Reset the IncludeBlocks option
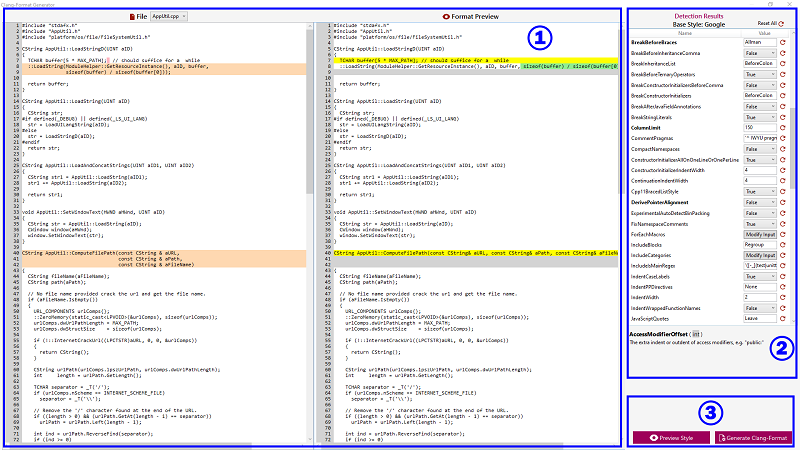Viewport: 800px width, 450px height. 782,245
